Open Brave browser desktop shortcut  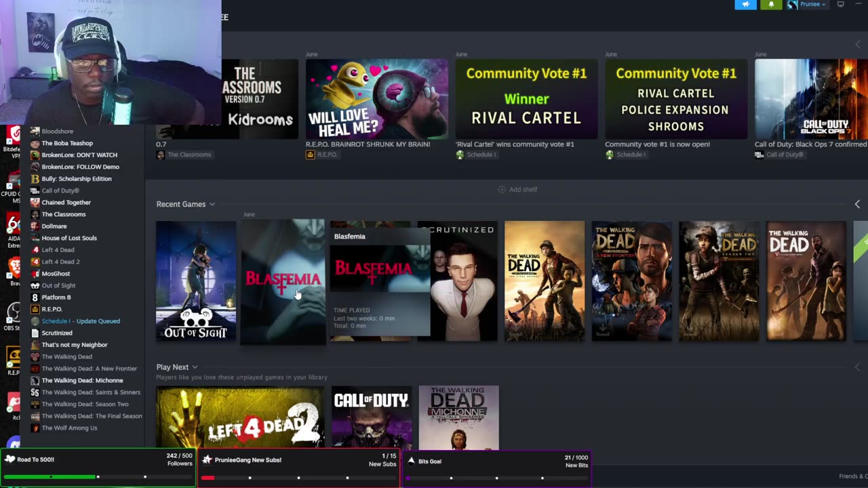pos(14,270)
